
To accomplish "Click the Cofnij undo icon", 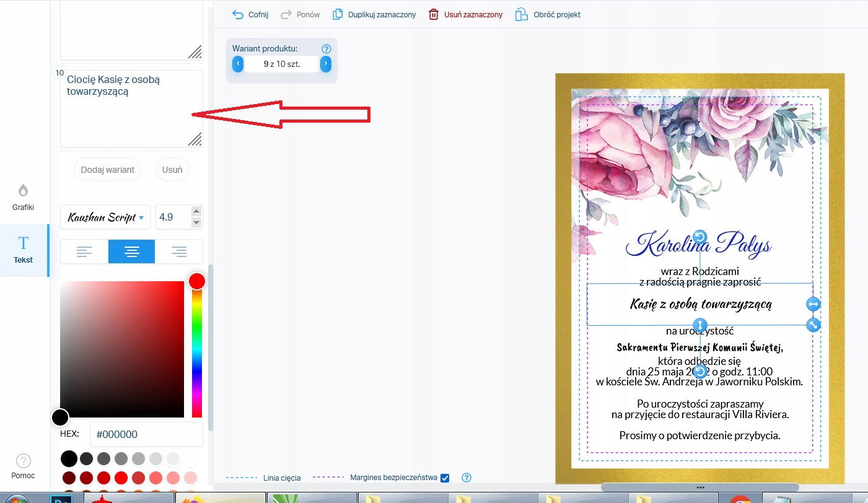I will (238, 14).
